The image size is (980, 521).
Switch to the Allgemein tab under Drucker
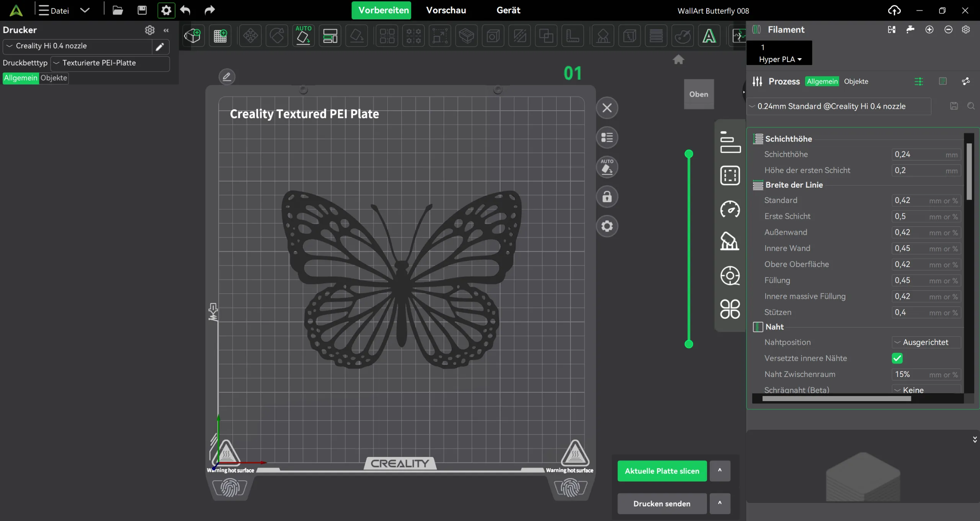pyautogui.click(x=20, y=78)
